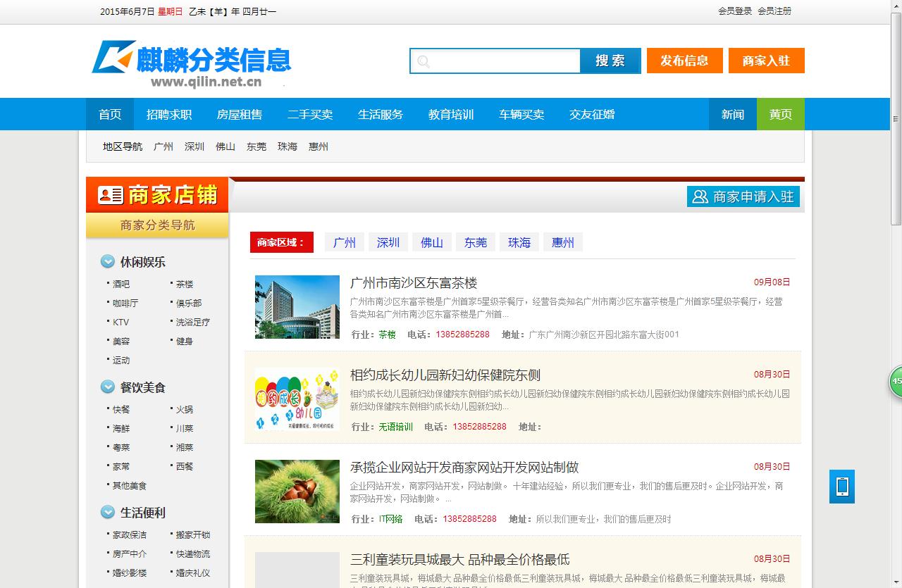Viewport: 902px width, 588px height.
Task: Click the green IT网络 industry tag
Action: click(x=390, y=519)
